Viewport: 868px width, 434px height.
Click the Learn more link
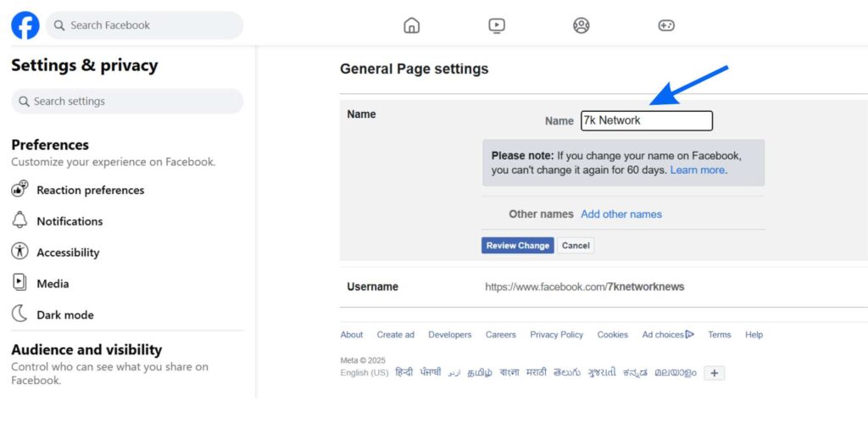[x=698, y=170]
